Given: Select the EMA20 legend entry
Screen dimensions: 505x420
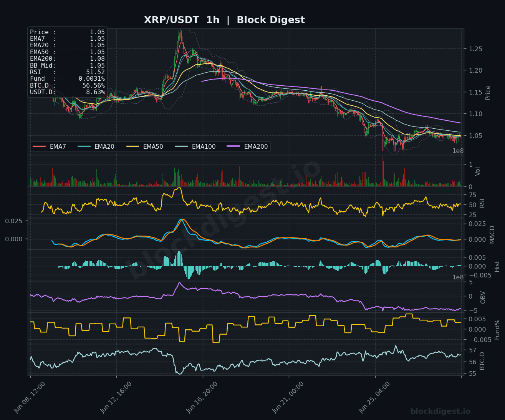Looking at the screenshot, I should pyautogui.click(x=96, y=147).
